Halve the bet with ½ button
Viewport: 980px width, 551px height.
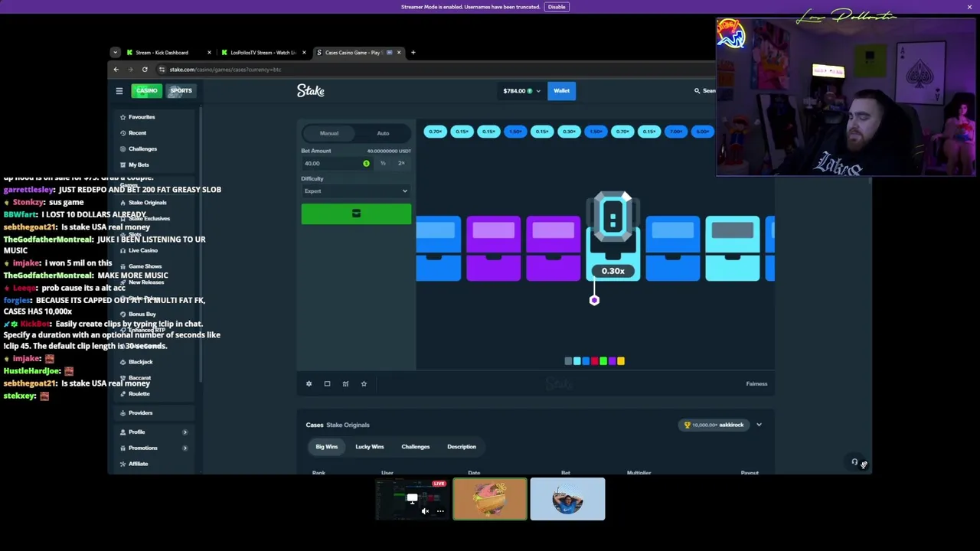(x=383, y=164)
